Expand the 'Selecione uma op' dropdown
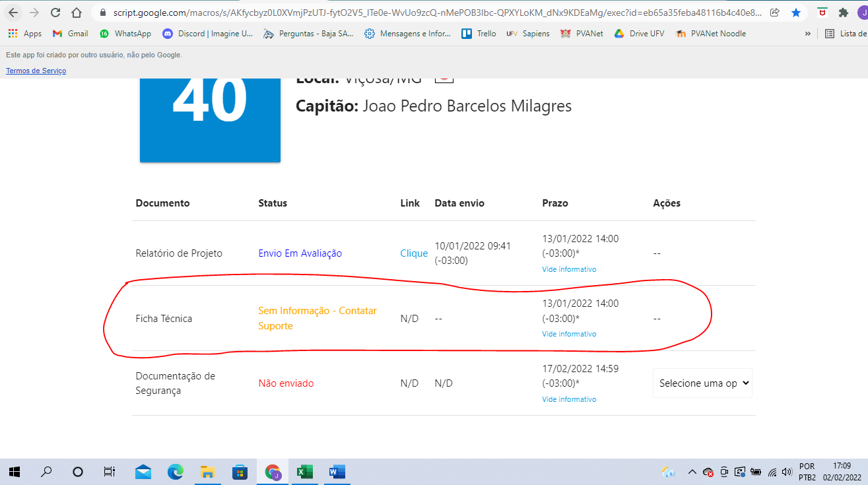Image resolution: width=868 pixels, height=485 pixels. coord(702,383)
